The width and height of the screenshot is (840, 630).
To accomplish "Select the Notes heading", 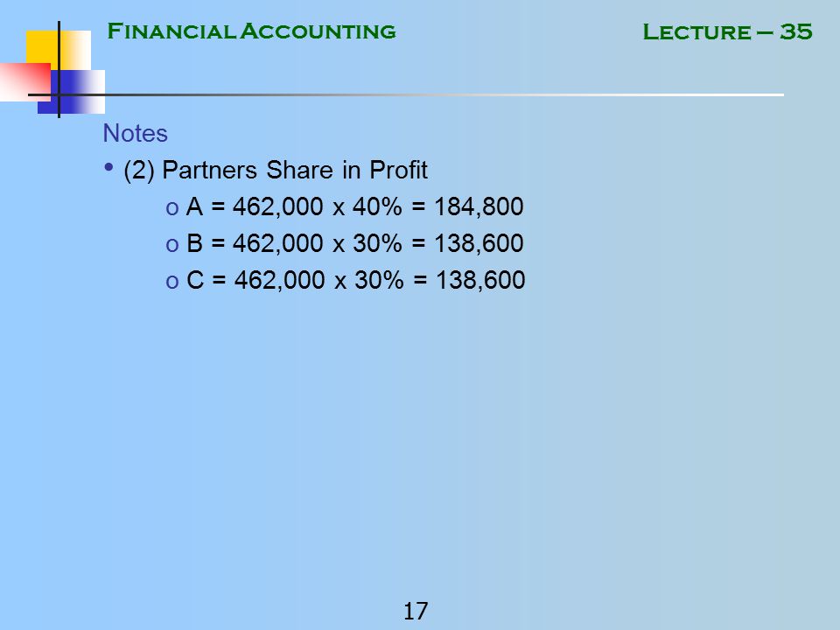I will click(135, 133).
